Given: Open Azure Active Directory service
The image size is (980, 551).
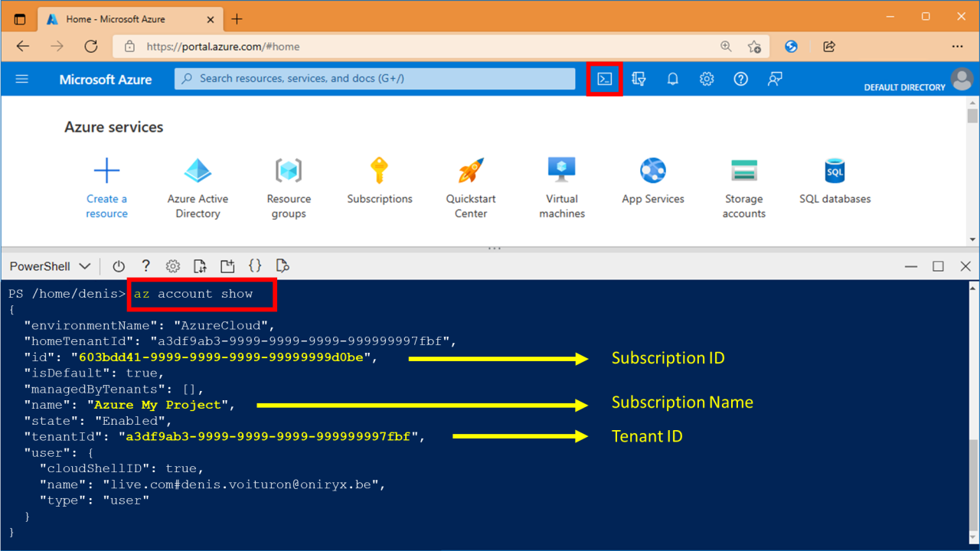Looking at the screenshot, I should click(198, 188).
